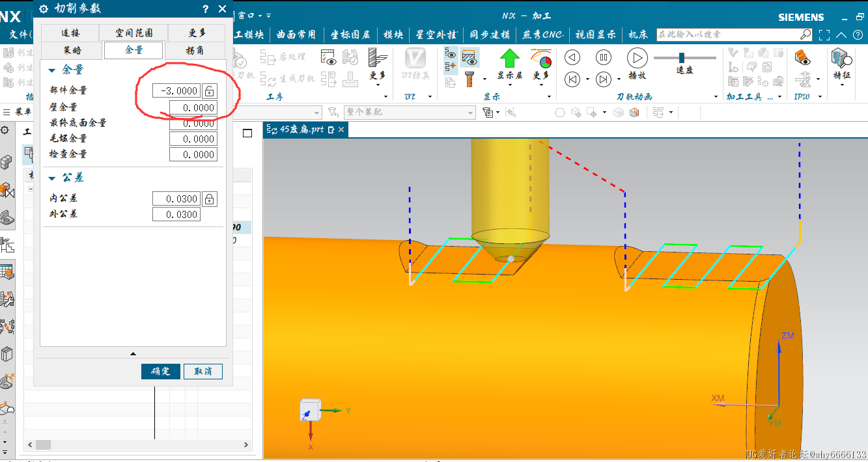
Task: Click the search magnifier icon
Action: [805, 34]
